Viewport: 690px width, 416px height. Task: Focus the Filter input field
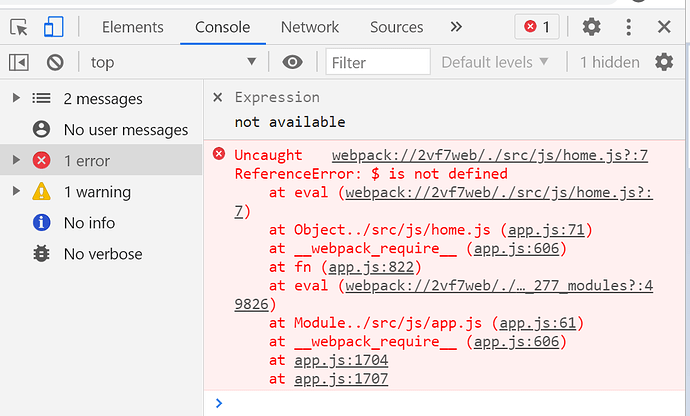(378, 62)
